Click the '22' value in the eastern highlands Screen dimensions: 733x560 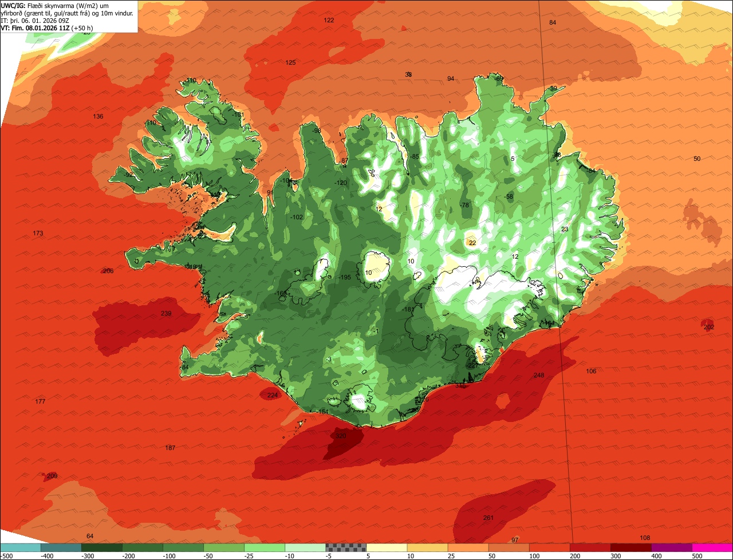click(472, 243)
